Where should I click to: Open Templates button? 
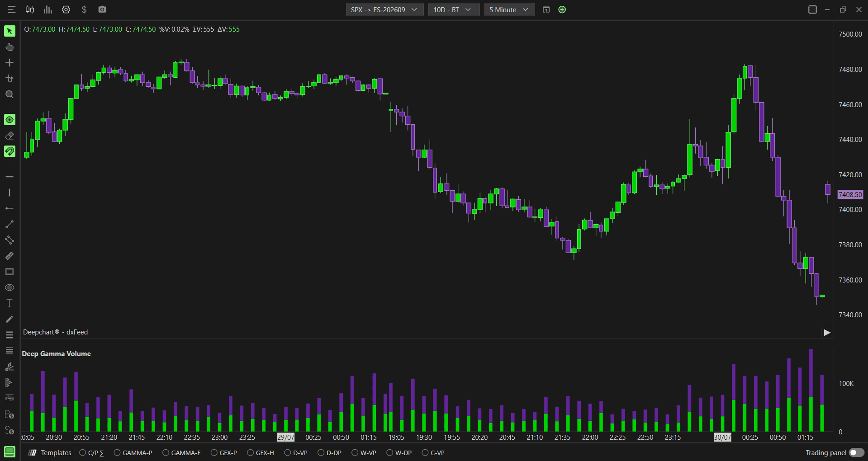pos(50,452)
